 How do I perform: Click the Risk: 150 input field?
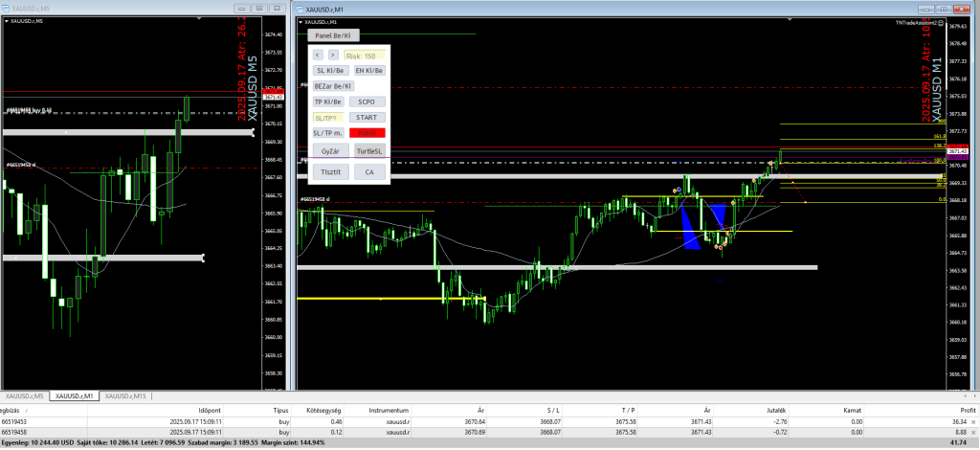(x=365, y=56)
